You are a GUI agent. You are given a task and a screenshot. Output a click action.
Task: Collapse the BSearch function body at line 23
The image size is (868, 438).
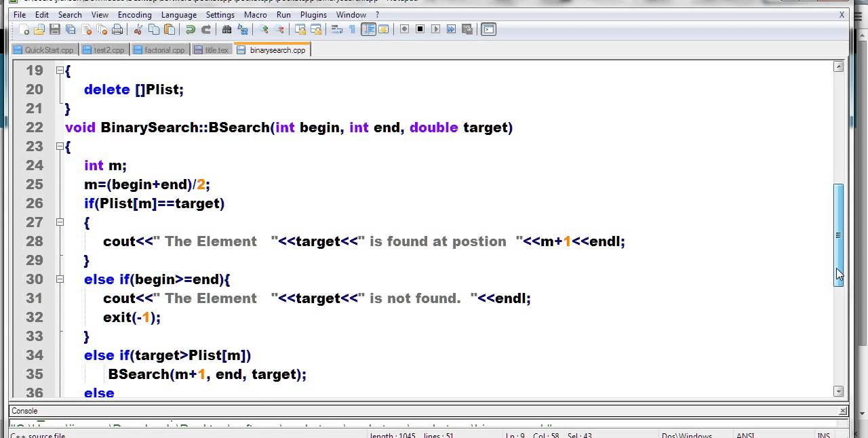pos(60,146)
